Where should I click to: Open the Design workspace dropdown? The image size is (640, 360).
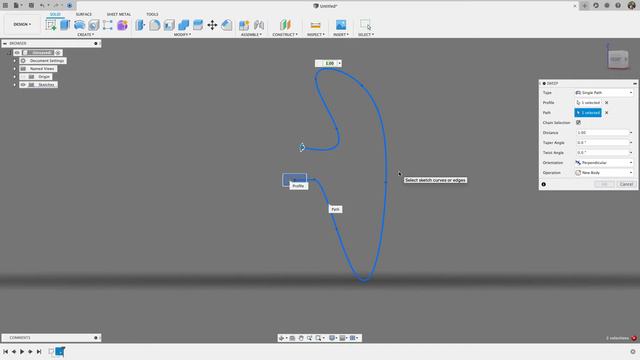click(x=22, y=24)
